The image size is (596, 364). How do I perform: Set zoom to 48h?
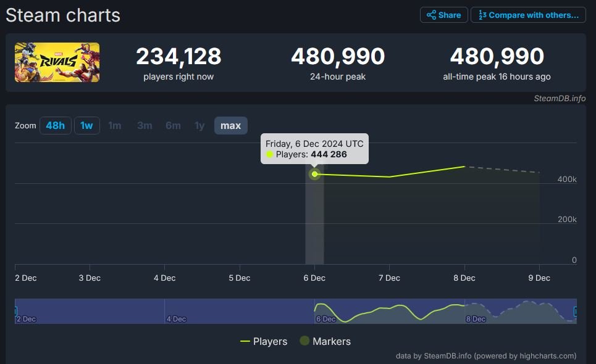(55, 126)
